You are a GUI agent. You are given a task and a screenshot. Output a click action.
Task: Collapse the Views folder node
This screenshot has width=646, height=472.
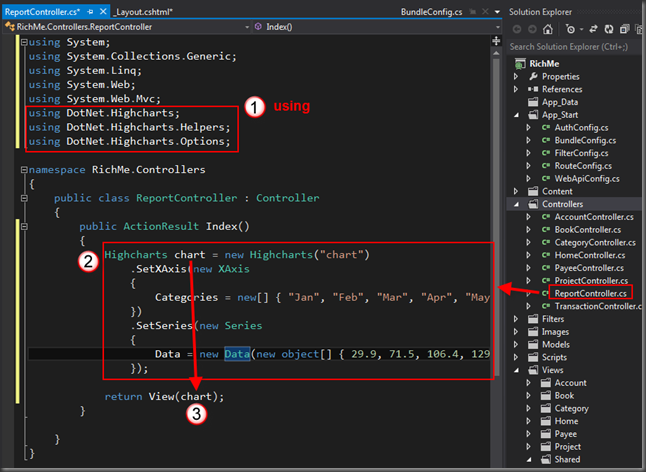coord(516,370)
